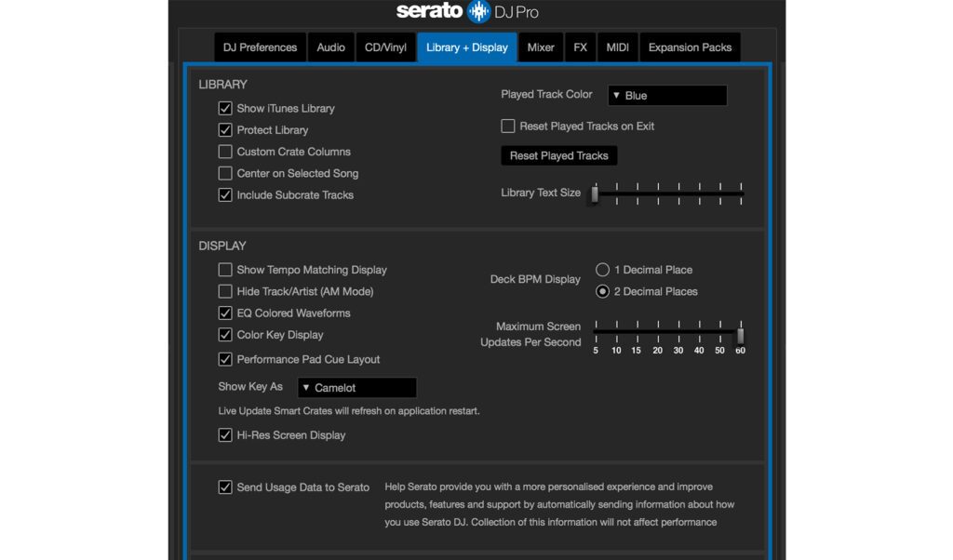Viewport: 953px width, 560px height.
Task: Expand Show Key As Camelot dropdown
Action: click(356, 388)
